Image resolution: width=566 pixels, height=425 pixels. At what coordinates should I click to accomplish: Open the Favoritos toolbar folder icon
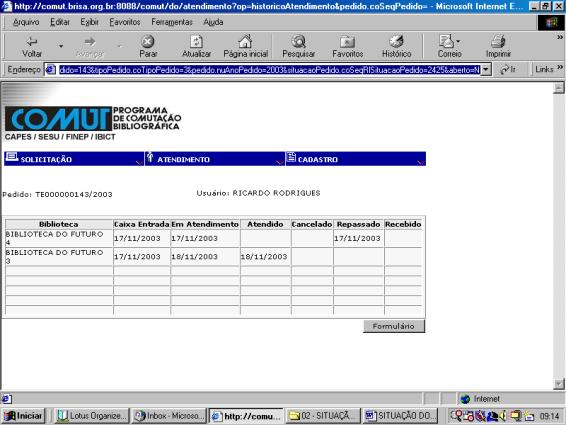coord(347,42)
